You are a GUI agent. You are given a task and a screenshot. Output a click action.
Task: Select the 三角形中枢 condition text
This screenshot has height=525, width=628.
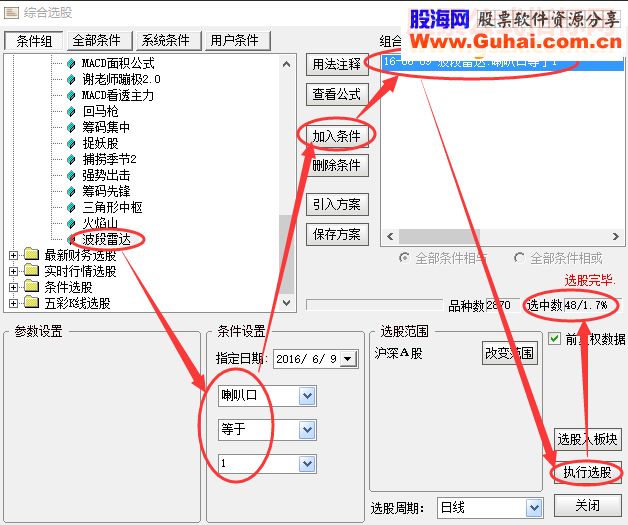112,207
